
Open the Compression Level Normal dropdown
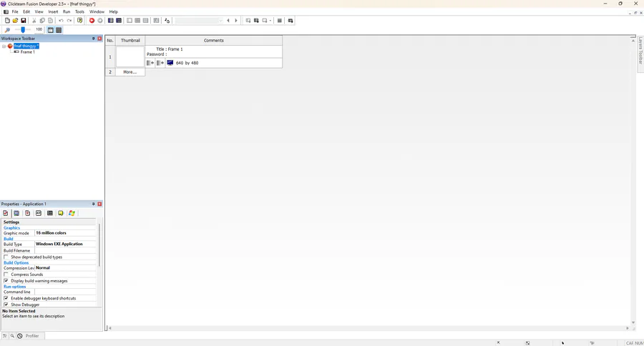coord(65,267)
